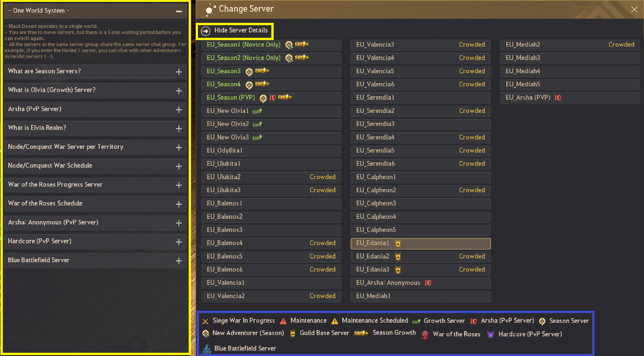Choose the crowded EU_Ulukita2 server
The height and width of the screenshot is (356, 644).
point(271,177)
